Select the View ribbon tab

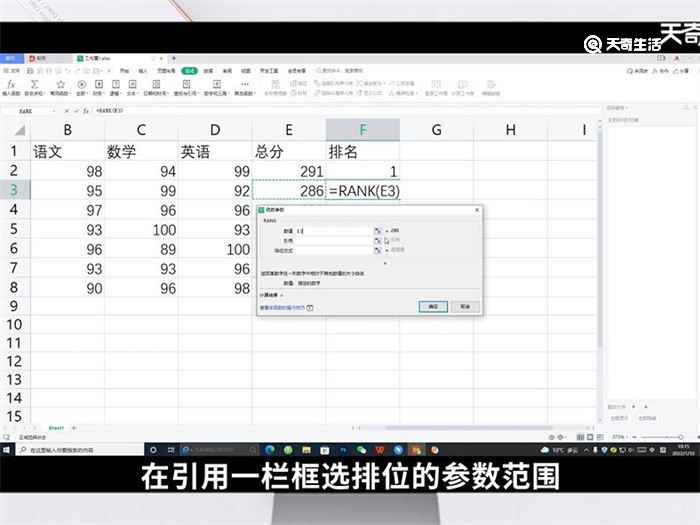tap(246, 71)
